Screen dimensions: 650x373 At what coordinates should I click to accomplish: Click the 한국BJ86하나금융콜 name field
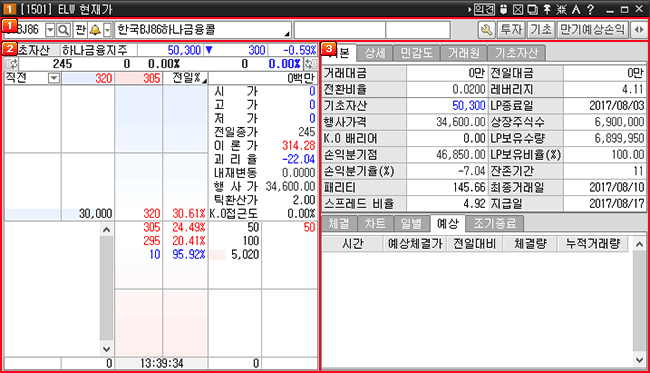tap(203, 30)
